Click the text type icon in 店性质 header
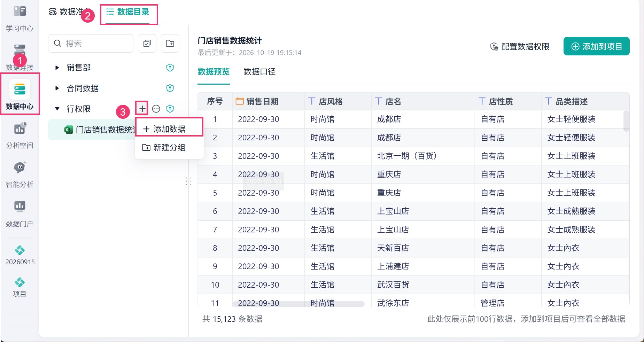Viewport: 644px width, 342px height. click(x=482, y=101)
